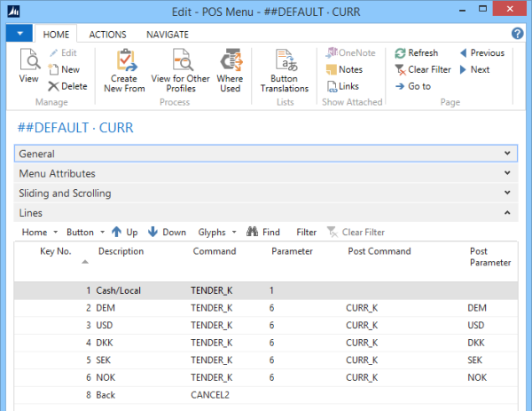Open Button Translations list
Screen dimensions: 532x411
[x=284, y=62]
